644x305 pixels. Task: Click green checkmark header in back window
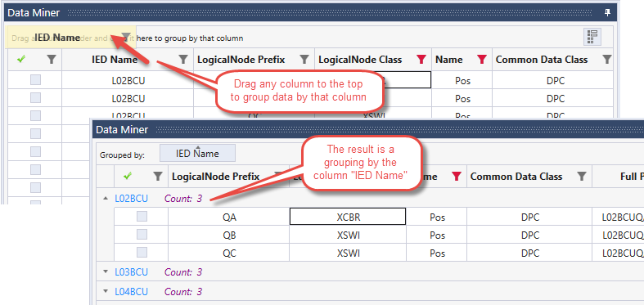(22, 60)
